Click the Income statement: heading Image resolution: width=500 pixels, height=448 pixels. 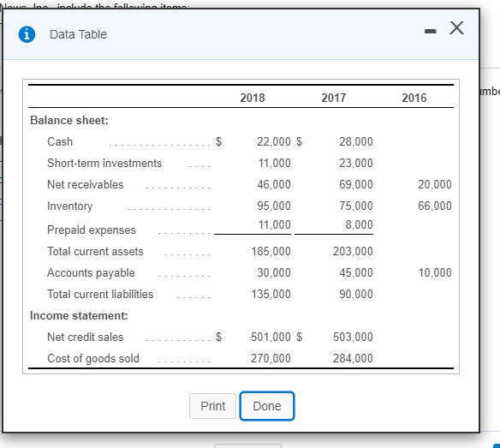click(79, 315)
